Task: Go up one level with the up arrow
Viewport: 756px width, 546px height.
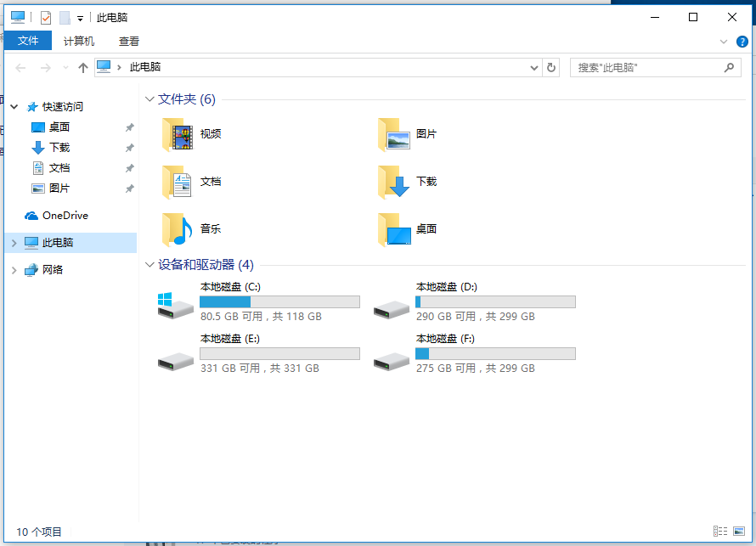Action: point(83,68)
